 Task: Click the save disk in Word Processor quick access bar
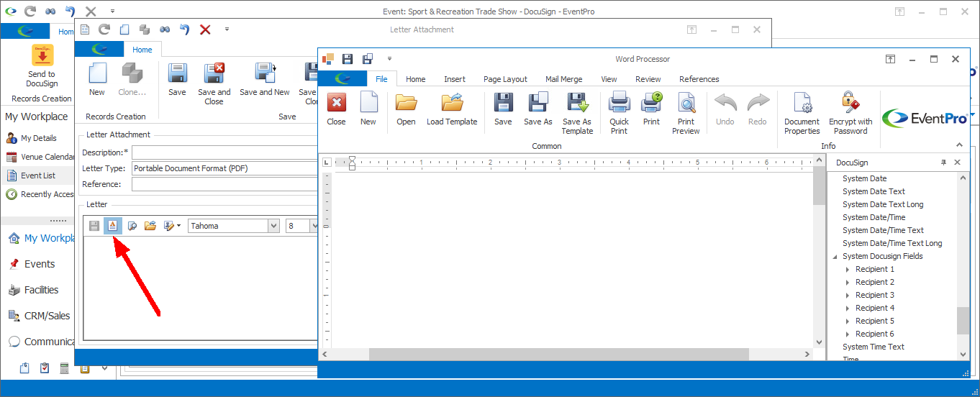pyautogui.click(x=348, y=59)
